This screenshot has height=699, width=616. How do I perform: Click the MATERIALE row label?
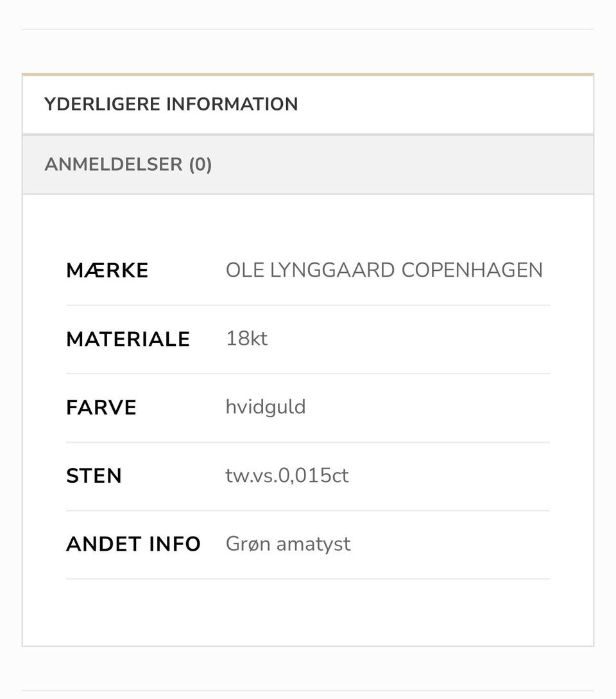[x=128, y=338]
